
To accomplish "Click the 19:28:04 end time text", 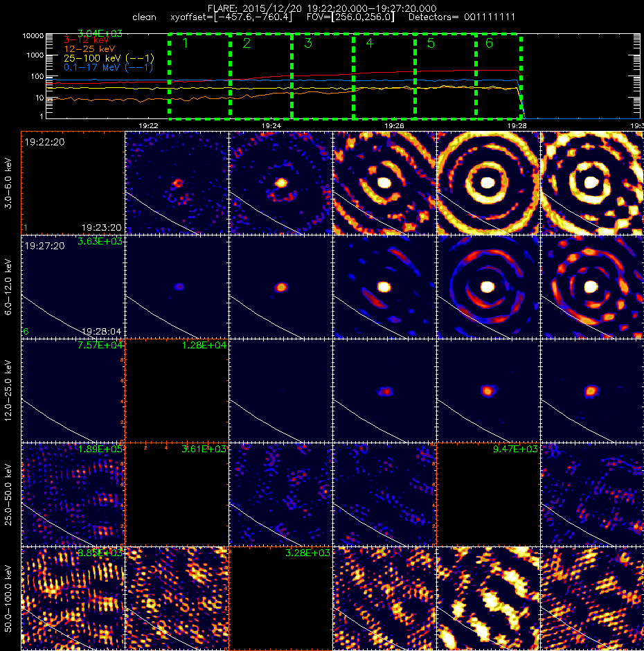I will click(x=101, y=331).
